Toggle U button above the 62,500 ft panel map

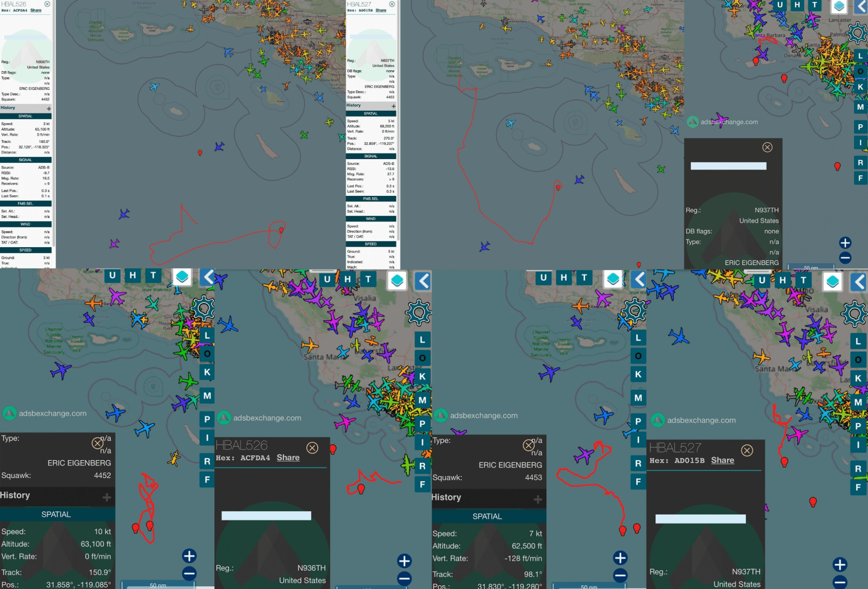(543, 277)
